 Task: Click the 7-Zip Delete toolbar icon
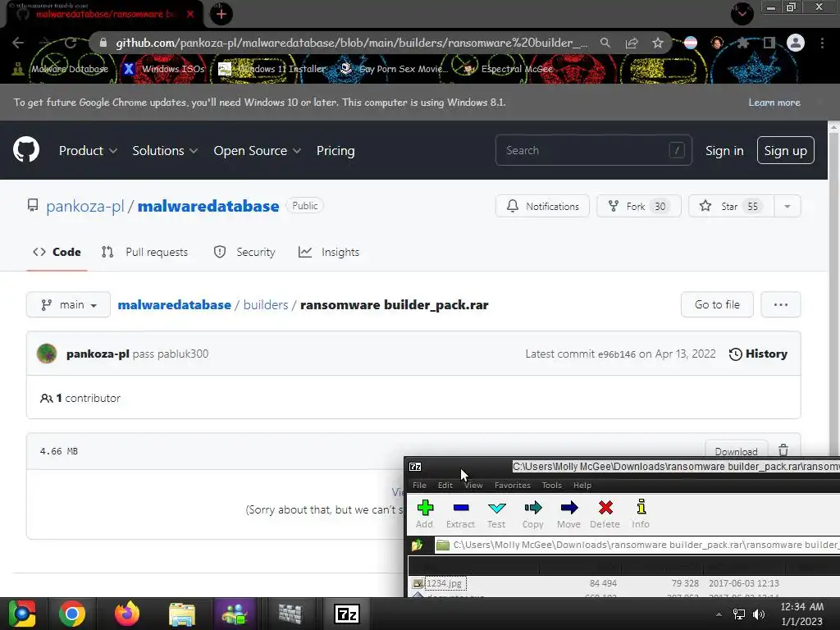click(605, 507)
